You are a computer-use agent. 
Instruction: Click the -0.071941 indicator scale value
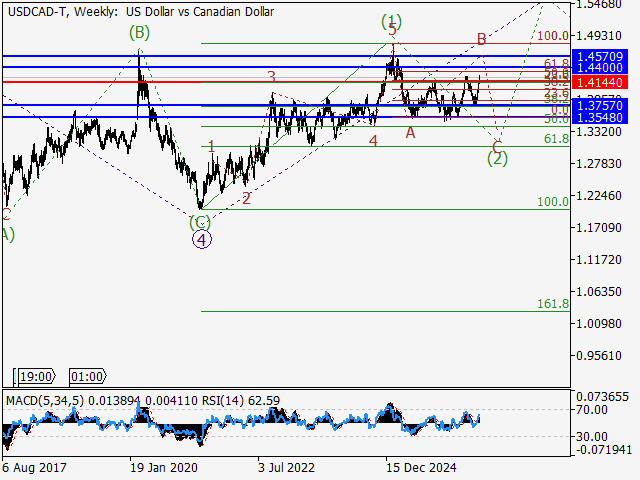604,450
